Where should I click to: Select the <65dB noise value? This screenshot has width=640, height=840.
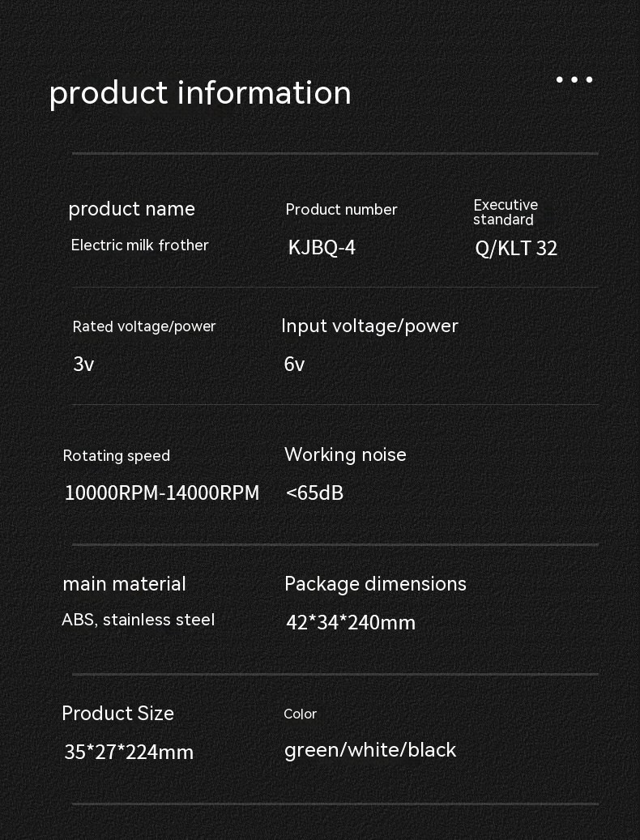point(314,493)
